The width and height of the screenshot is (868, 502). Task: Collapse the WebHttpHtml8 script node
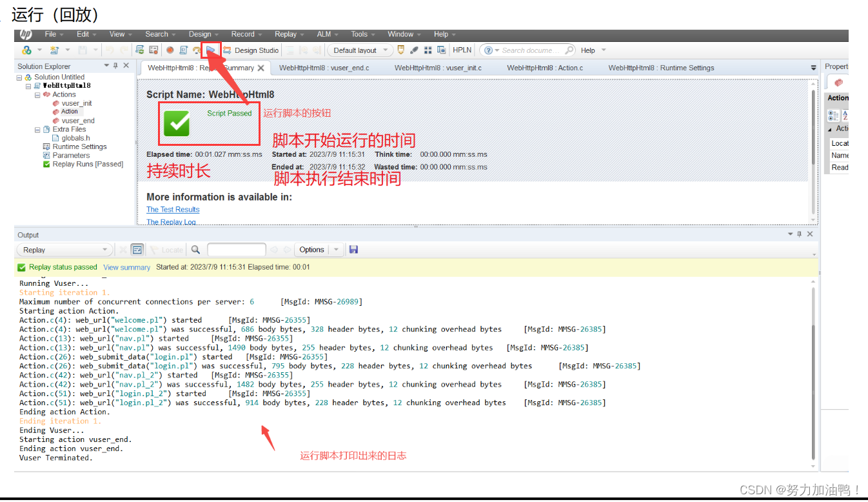pyautogui.click(x=28, y=86)
